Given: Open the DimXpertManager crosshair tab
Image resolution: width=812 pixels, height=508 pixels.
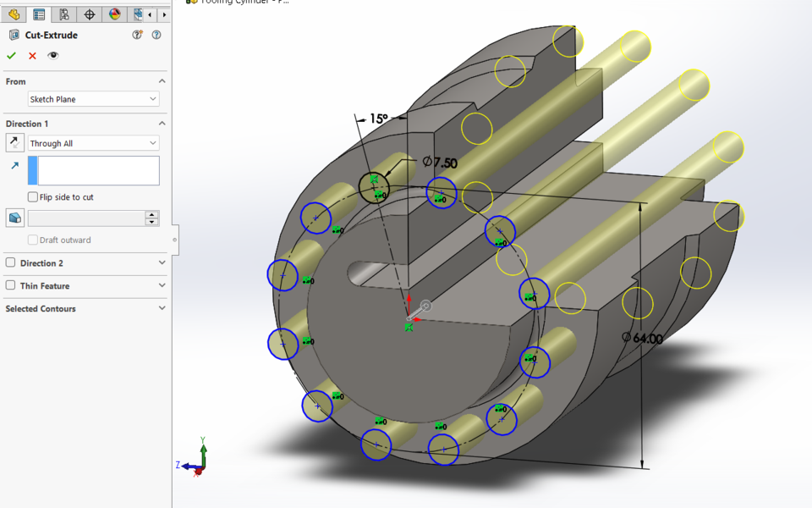Looking at the screenshot, I should pyautogui.click(x=87, y=14).
